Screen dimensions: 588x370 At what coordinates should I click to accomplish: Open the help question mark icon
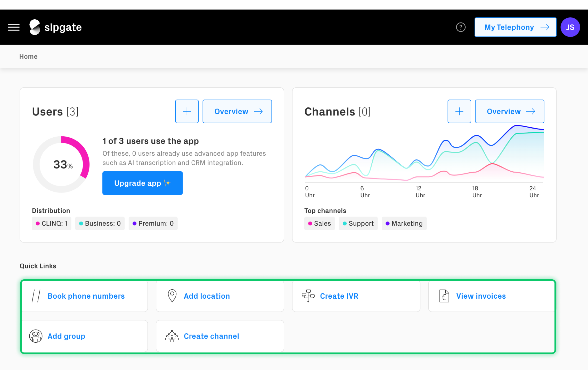point(461,27)
